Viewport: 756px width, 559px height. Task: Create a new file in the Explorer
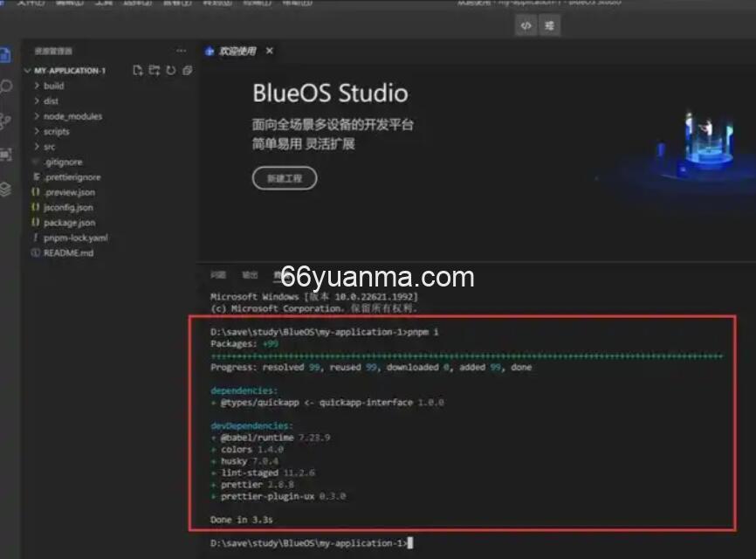(138, 70)
